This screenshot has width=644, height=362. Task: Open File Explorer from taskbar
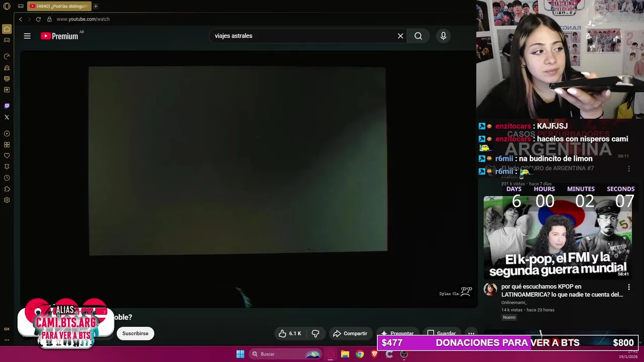pyautogui.click(x=345, y=354)
